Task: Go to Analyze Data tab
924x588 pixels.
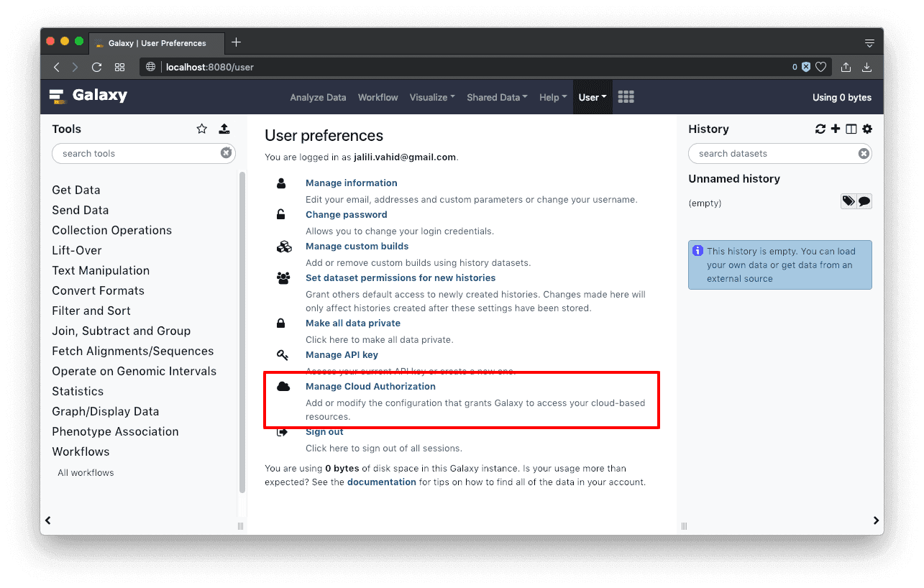Action: pos(318,97)
